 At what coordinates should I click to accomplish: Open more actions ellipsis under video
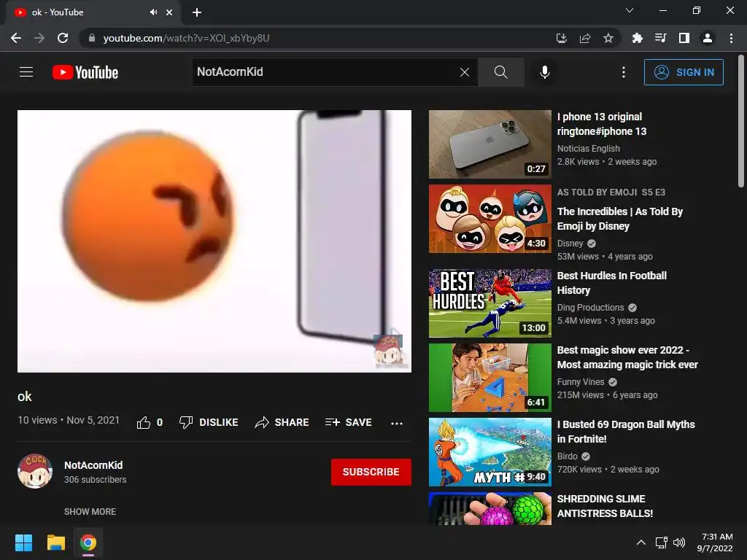tap(396, 423)
